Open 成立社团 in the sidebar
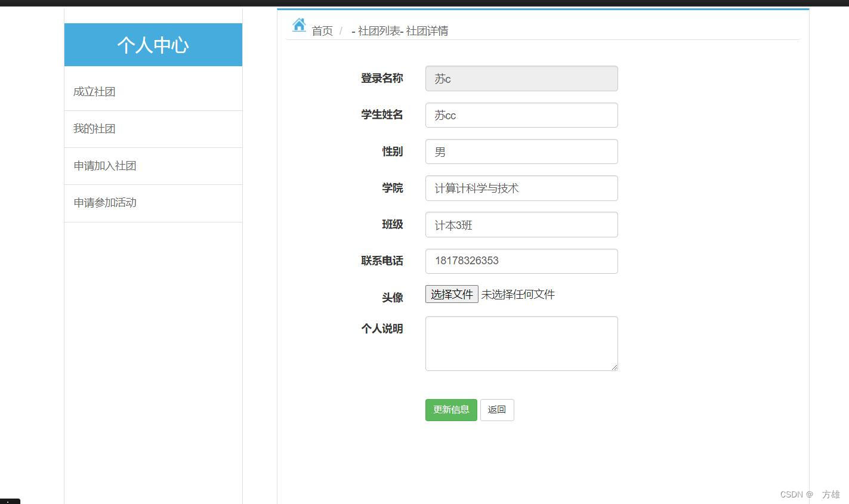This screenshot has width=849, height=504. click(153, 92)
